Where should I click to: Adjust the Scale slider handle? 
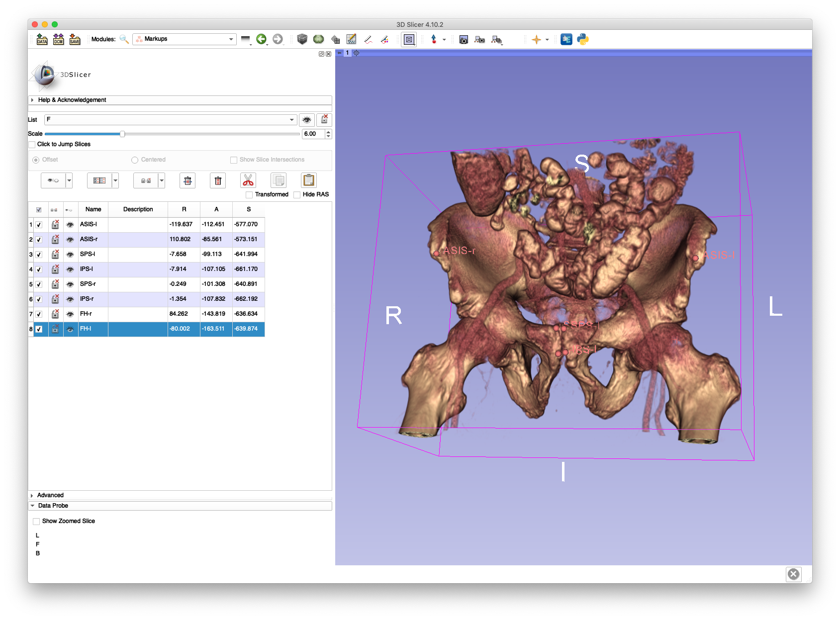122,134
